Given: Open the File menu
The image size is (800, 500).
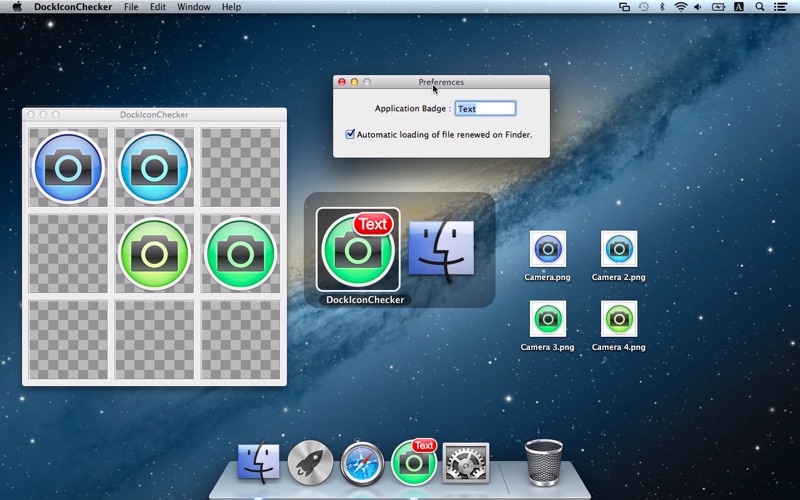Looking at the screenshot, I should (131, 7).
